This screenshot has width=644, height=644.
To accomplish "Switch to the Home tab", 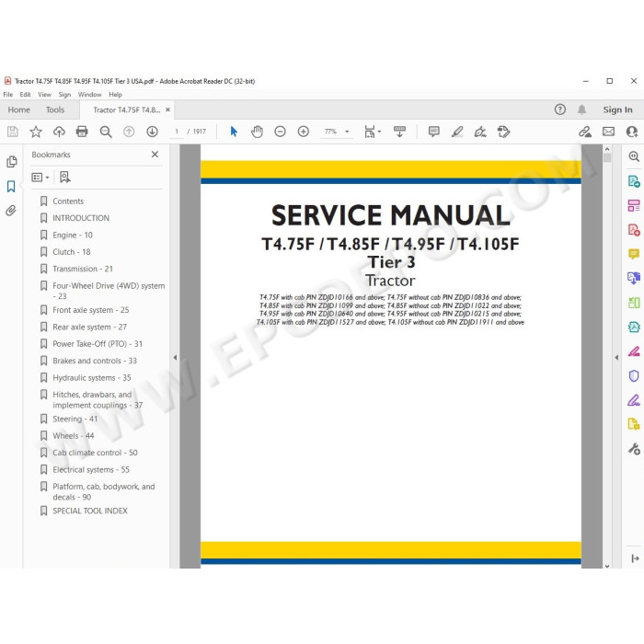I will click(x=19, y=109).
